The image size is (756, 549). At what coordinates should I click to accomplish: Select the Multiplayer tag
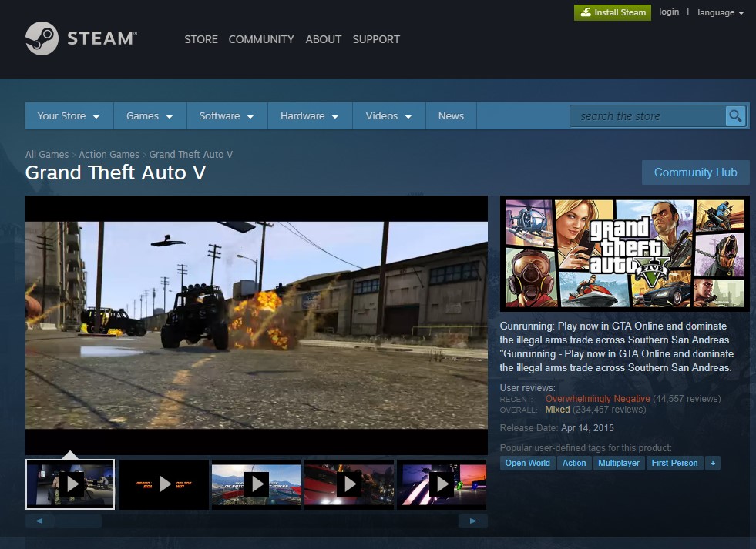click(x=619, y=463)
